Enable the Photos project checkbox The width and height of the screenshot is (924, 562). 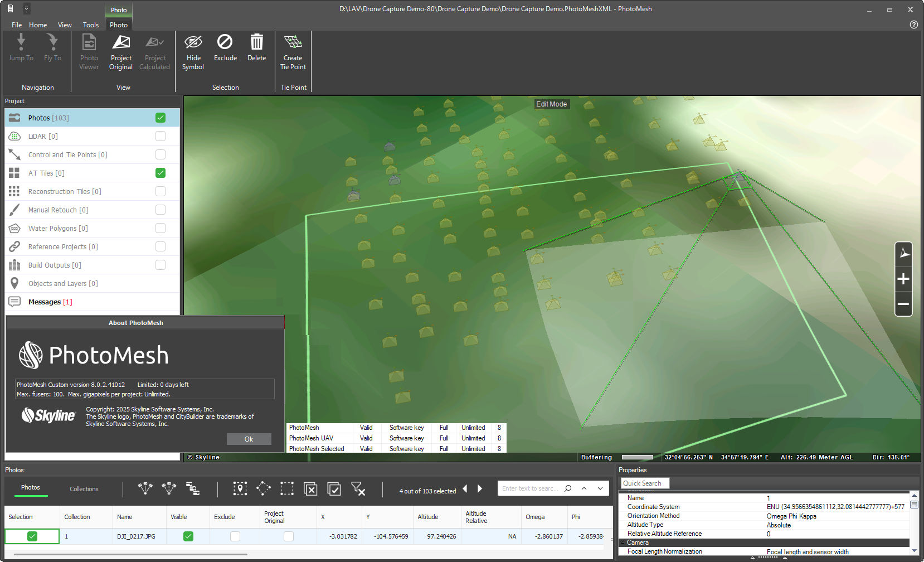[161, 118]
